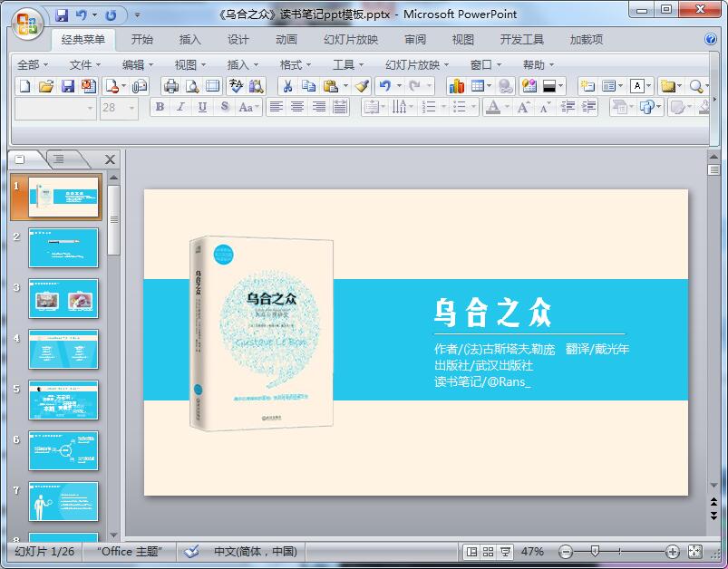Click the Paste clipboard icon
This screenshot has height=569, width=728.
pos(331,86)
